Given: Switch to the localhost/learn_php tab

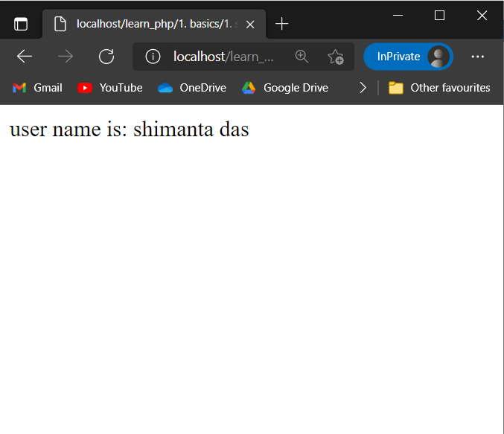Looking at the screenshot, I should (x=149, y=24).
